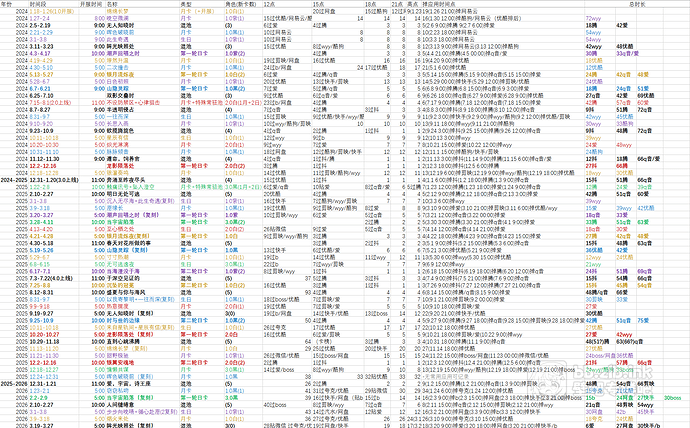Select the date cell 4.3-4.17
690x428 pixels.
[x=40, y=53]
